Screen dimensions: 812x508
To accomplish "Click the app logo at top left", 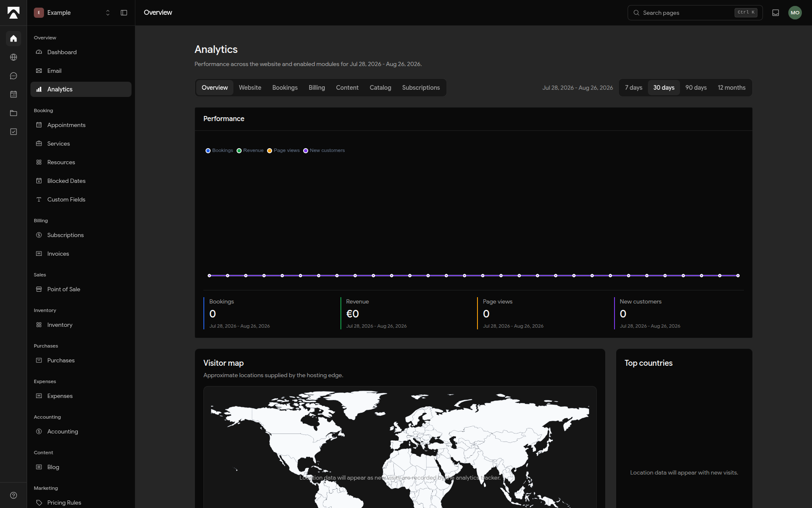I will [x=14, y=13].
